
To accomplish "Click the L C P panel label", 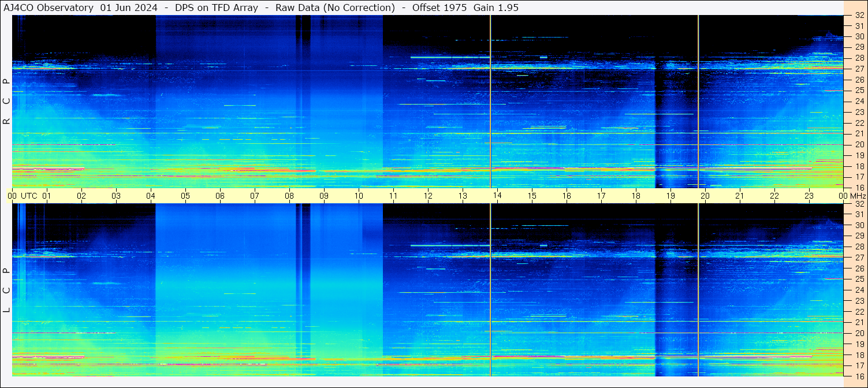I will coord(6,290).
